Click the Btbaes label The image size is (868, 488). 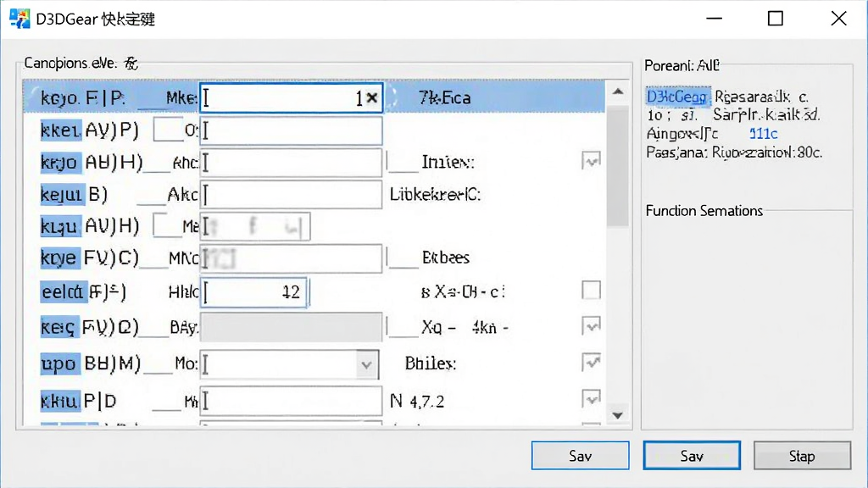pyautogui.click(x=446, y=258)
